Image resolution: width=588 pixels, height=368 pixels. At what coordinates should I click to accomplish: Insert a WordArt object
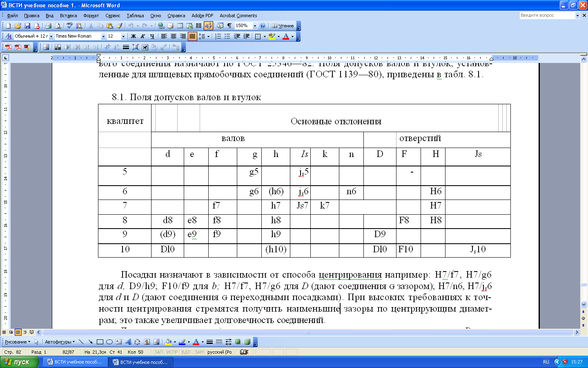click(x=128, y=342)
